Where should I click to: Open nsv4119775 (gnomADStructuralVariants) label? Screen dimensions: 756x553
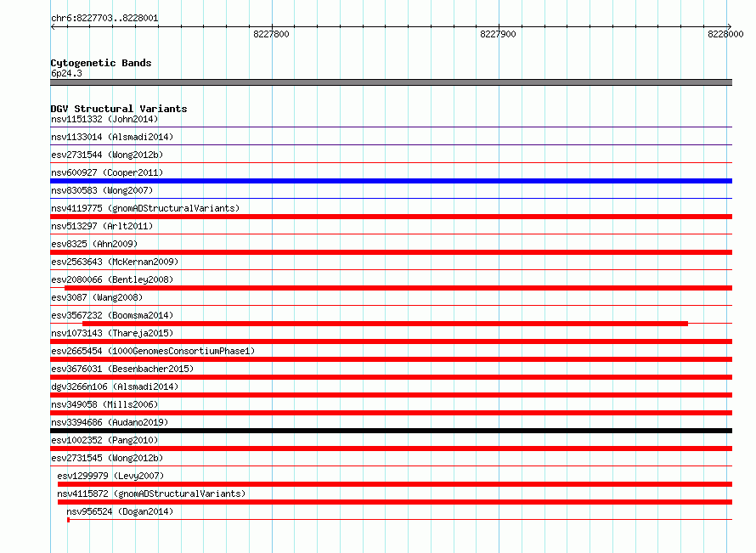coord(145,208)
